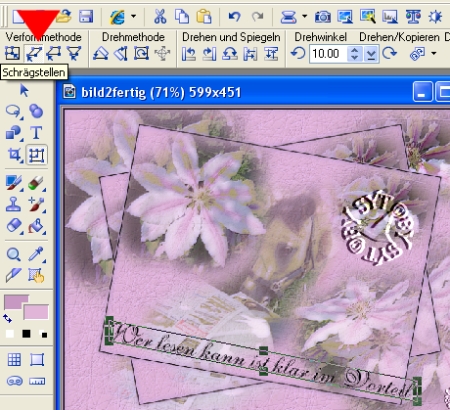
Task: Select the Pick arrow tool in toolbox
Action: coord(24,90)
